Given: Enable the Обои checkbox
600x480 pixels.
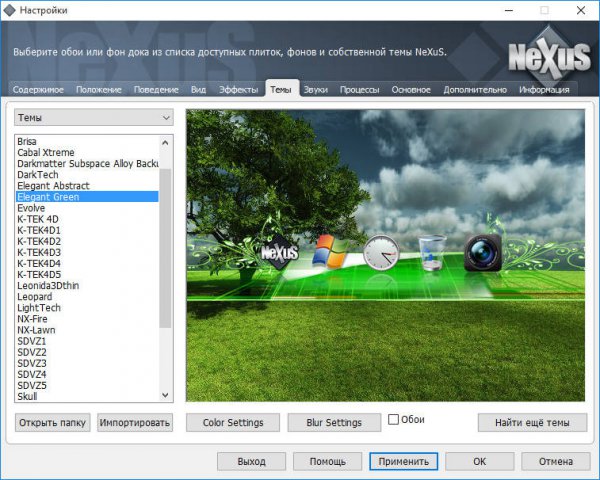Looking at the screenshot, I should tap(393, 420).
